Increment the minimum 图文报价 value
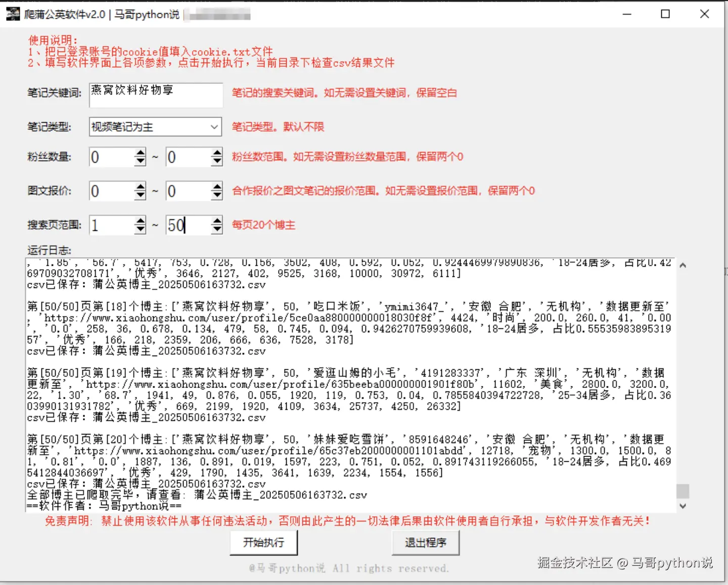Screen dimensions: 728x585 pyautogui.click(x=140, y=186)
